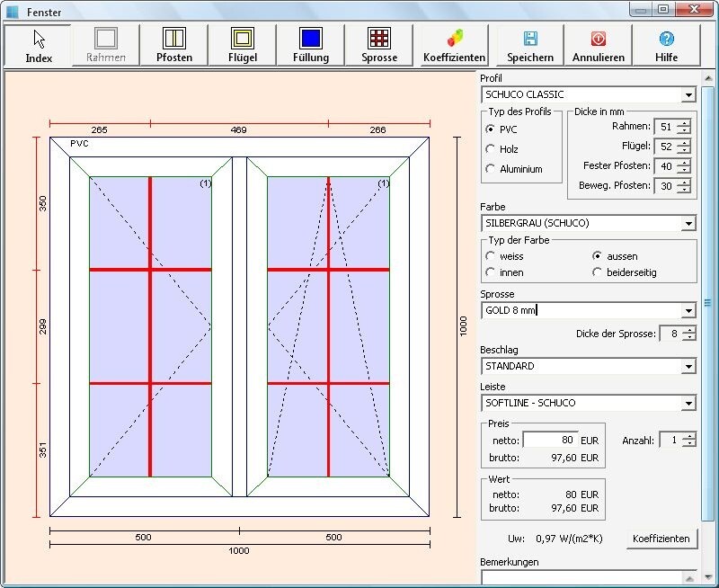Click the Fenster window title icon
719x588 pixels.
(x=13, y=12)
